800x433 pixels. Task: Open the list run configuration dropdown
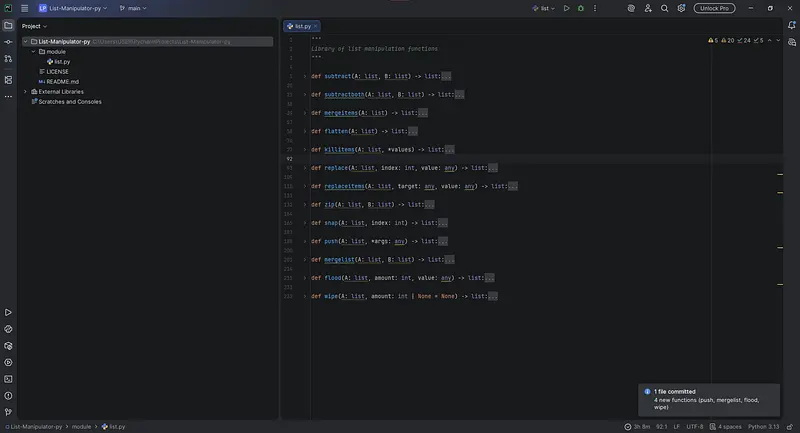(545, 8)
